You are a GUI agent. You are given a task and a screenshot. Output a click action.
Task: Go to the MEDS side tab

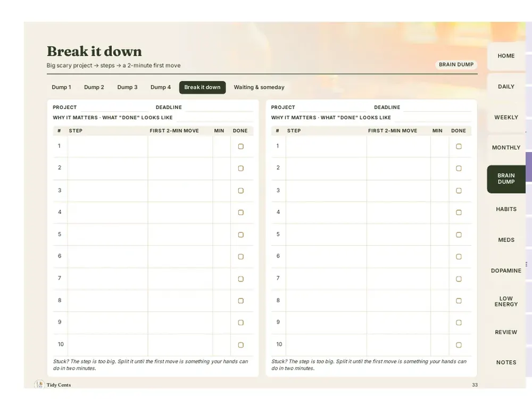(506, 240)
